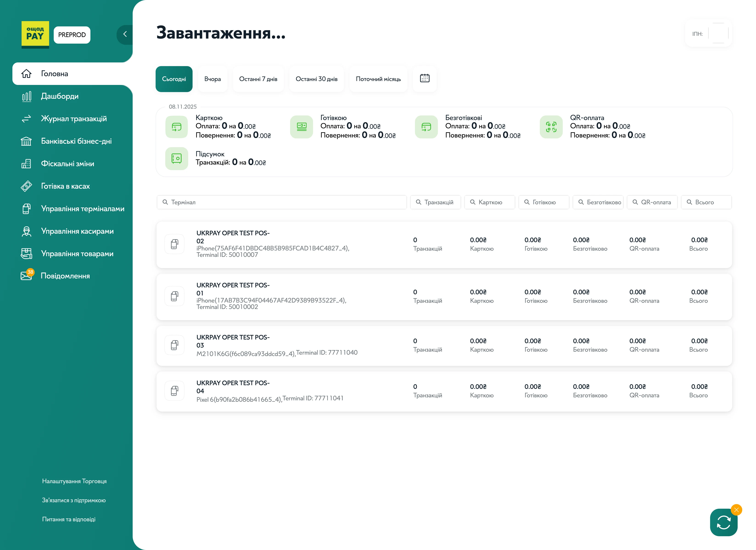
Task: Select the Останні 30 днів tab
Action: point(317,79)
